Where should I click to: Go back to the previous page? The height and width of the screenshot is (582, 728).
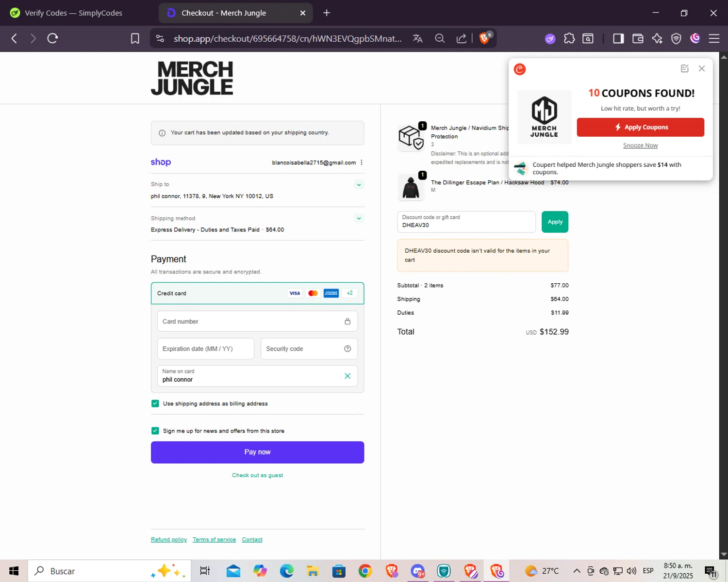click(14, 38)
